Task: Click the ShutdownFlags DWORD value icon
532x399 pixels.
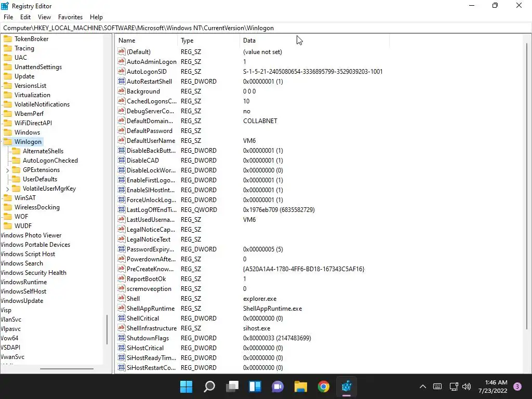Action: point(122,338)
